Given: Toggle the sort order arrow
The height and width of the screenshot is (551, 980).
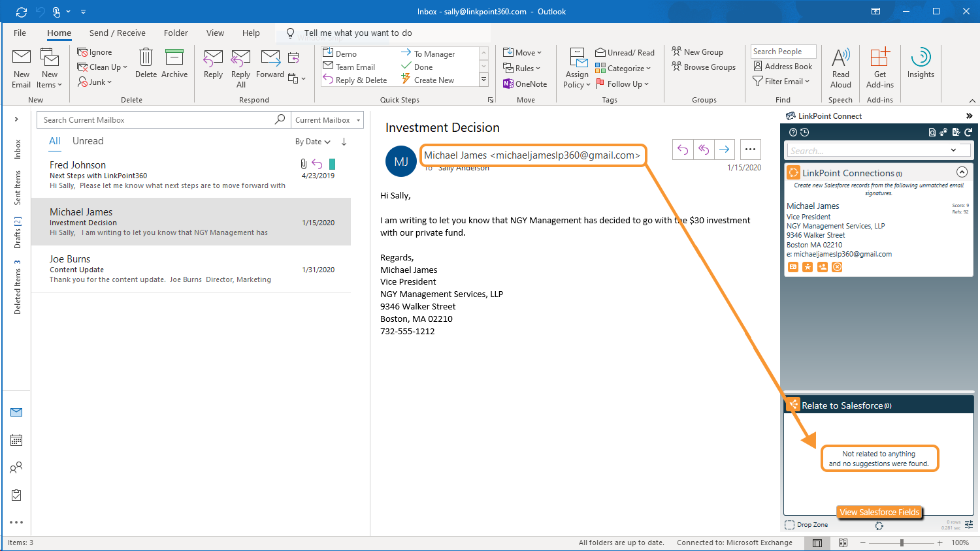Looking at the screenshot, I should pyautogui.click(x=344, y=142).
